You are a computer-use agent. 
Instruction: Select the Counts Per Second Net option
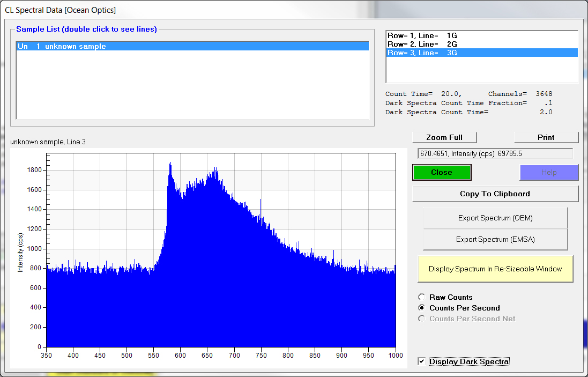[x=422, y=319]
